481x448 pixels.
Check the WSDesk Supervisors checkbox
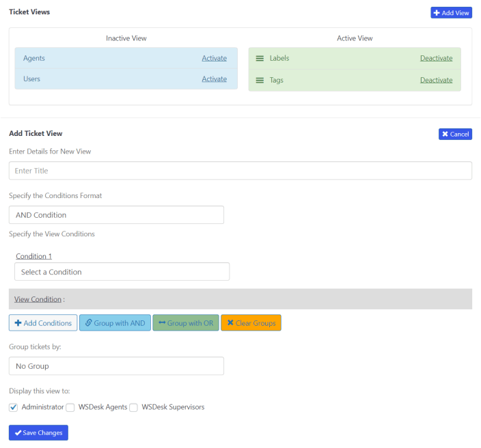133,408
